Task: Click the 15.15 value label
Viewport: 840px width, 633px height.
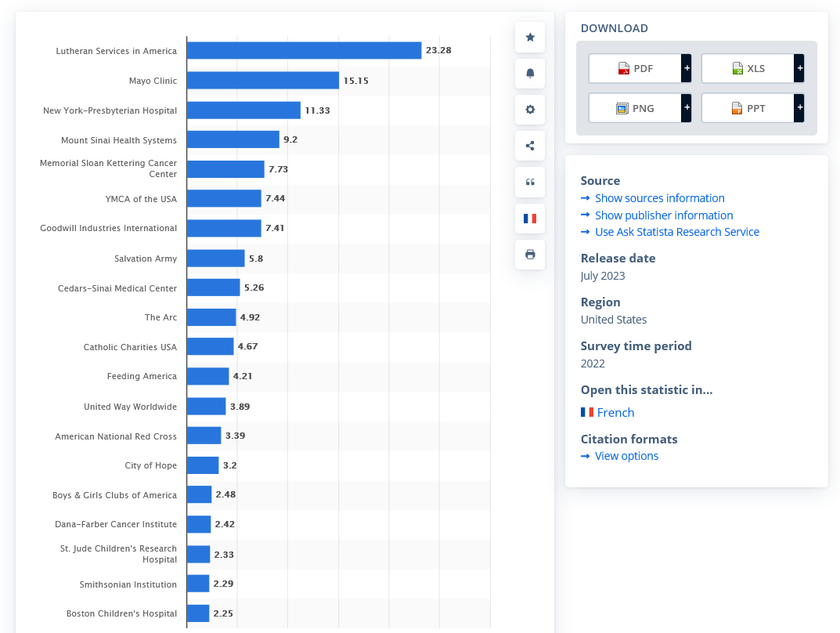Action: click(356, 81)
